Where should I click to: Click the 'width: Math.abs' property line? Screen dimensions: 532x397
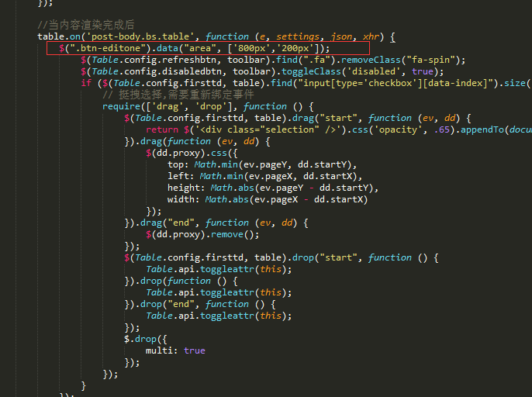(268, 199)
